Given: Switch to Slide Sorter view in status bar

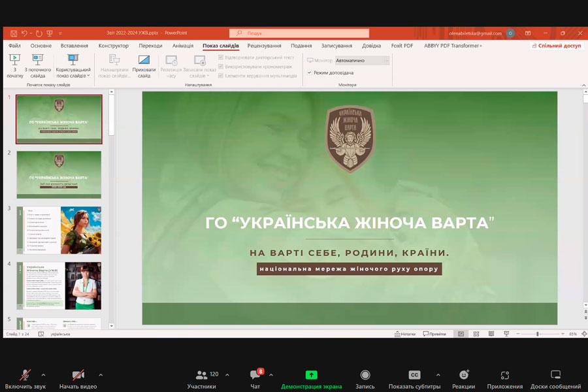Looking at the screenshot, I should [476, 334].
